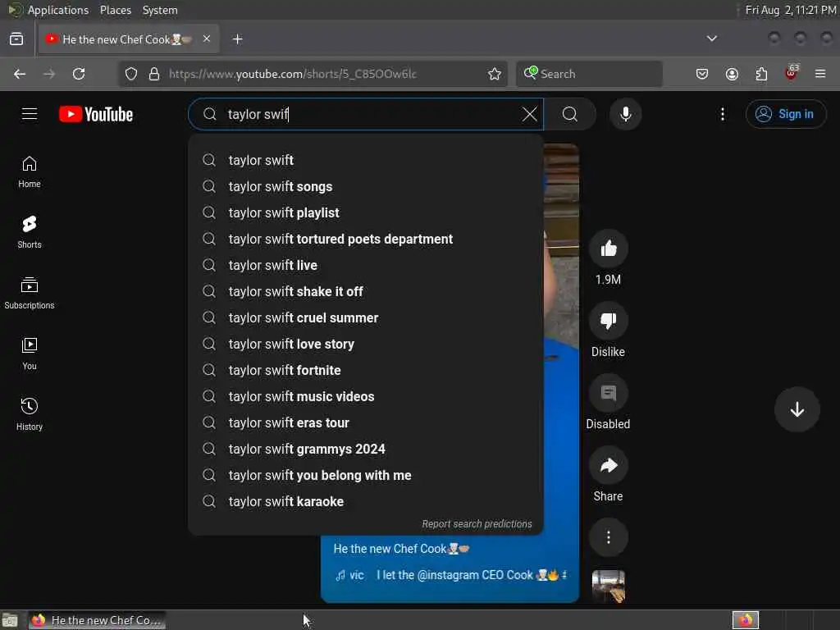Open the YouTube hamburger guide menu

[x=30, y=114]
